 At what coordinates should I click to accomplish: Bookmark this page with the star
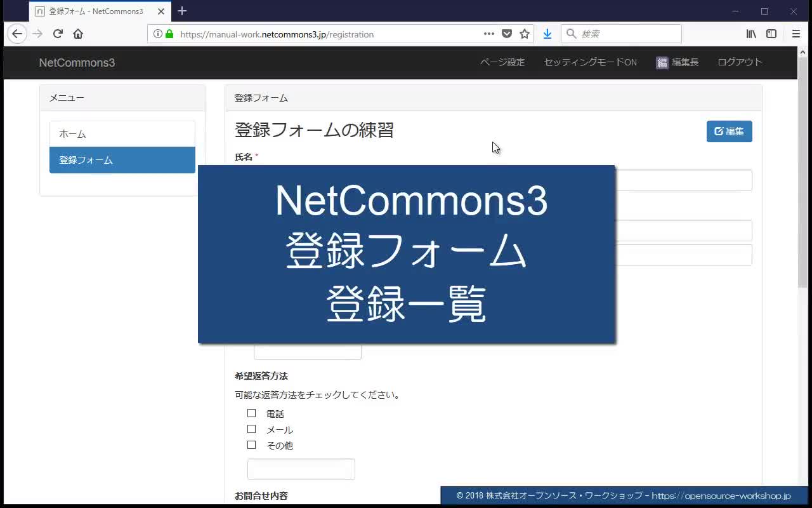(525, 34)
